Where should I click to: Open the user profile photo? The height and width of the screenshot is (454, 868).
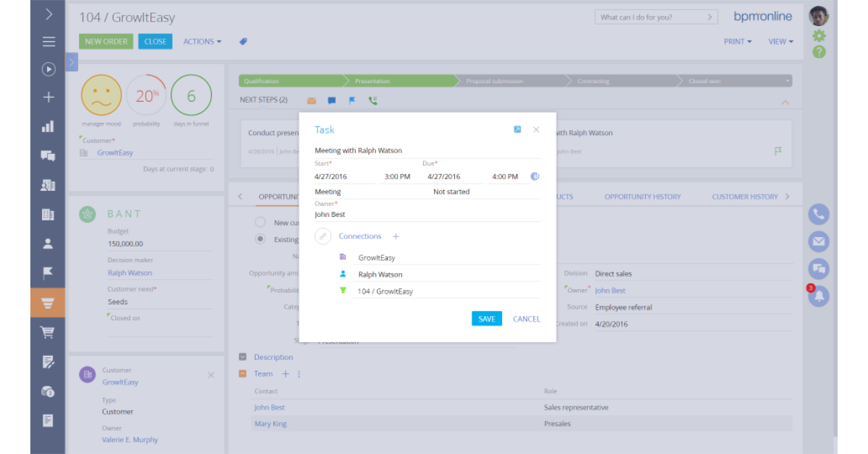tap(818, 16)
